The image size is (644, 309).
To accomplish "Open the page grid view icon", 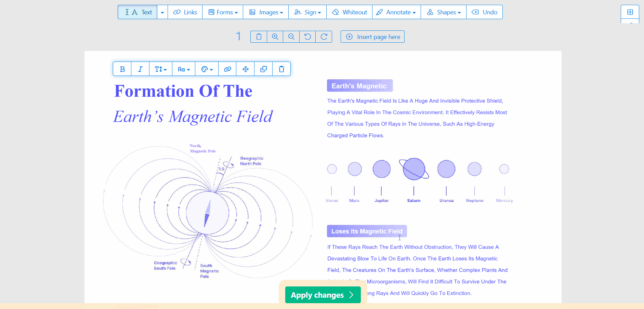I will point(630,12).
